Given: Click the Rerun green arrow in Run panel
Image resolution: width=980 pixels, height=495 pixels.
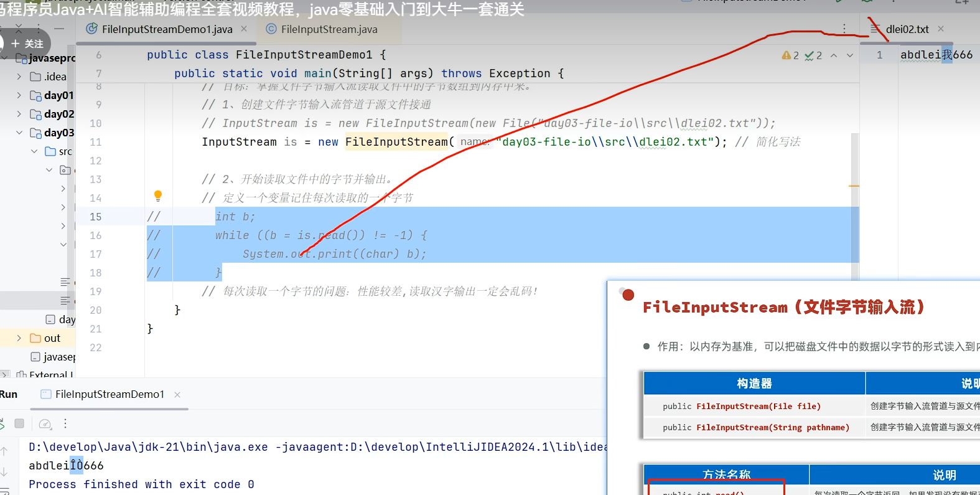Looking at the screenshot, I should (2, 423).
